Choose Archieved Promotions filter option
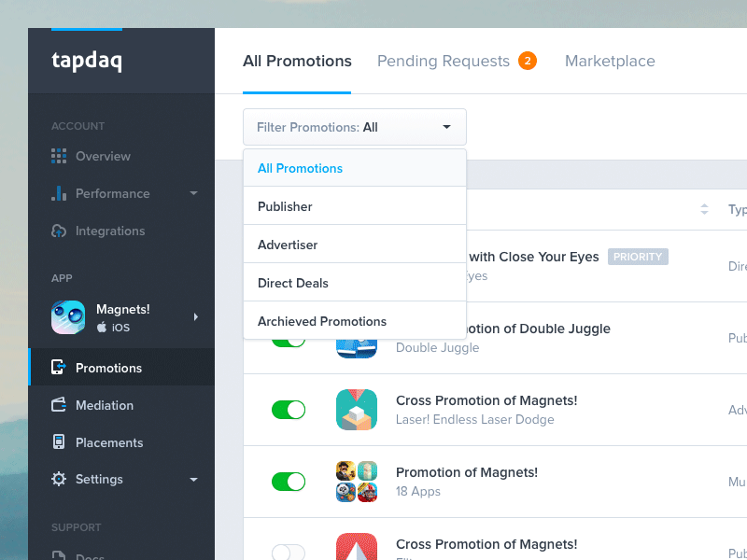This screenshot has width=747, height=560. [x=321, y=320]
